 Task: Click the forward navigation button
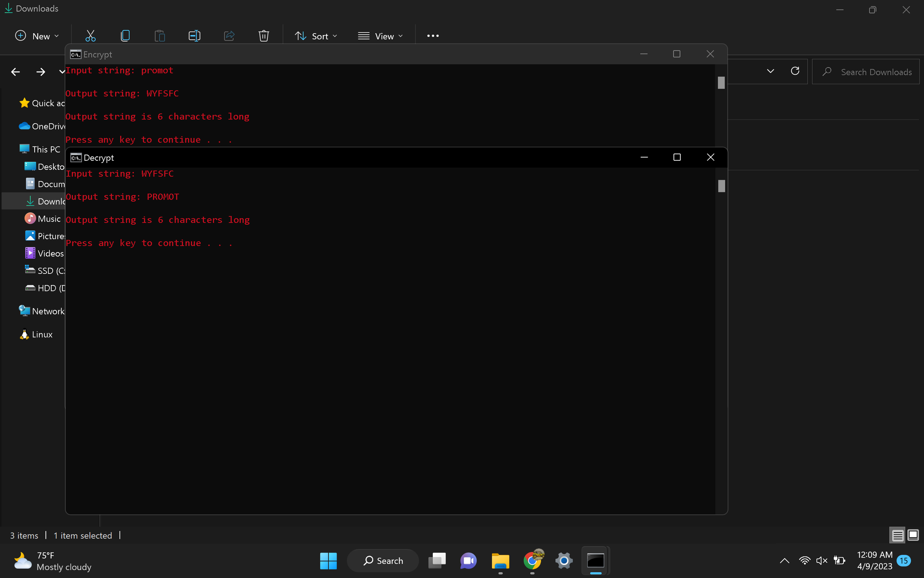coord(40,72)
